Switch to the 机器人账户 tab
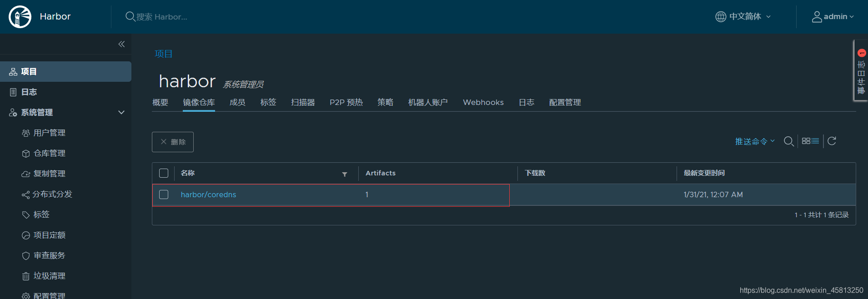 click(428, 102)
